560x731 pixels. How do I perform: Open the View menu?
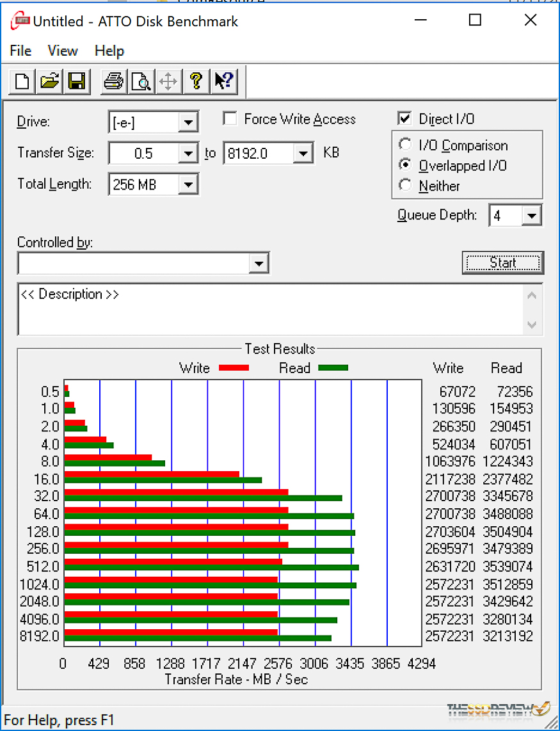63,51
